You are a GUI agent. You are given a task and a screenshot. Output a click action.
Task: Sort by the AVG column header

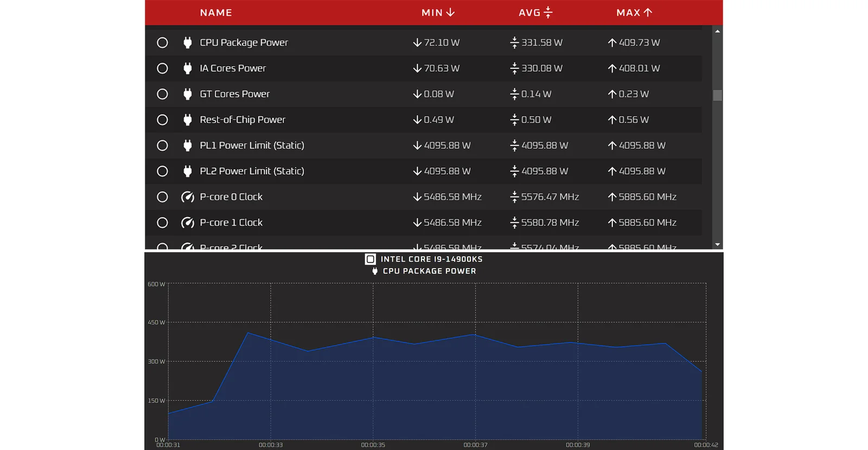coord(535,12)
